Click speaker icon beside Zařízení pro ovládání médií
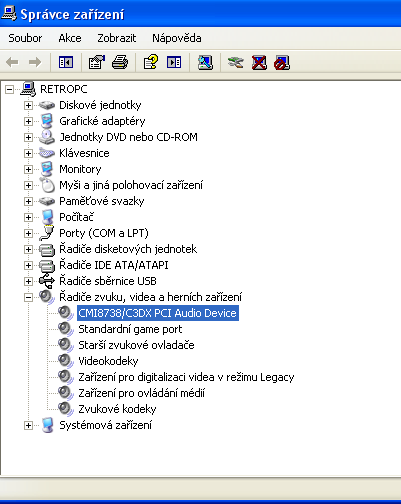Viewport: 401px width, 504px height. tap(66, 393)
